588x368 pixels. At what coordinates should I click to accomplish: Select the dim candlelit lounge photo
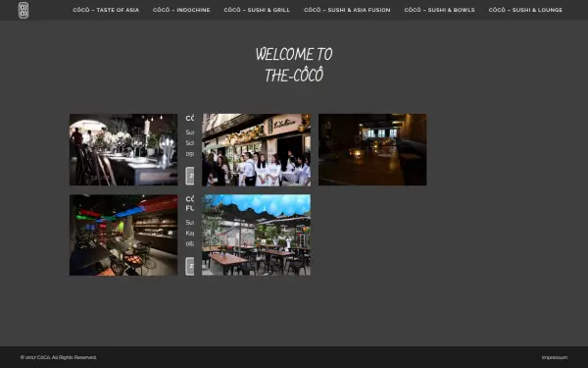372,149
